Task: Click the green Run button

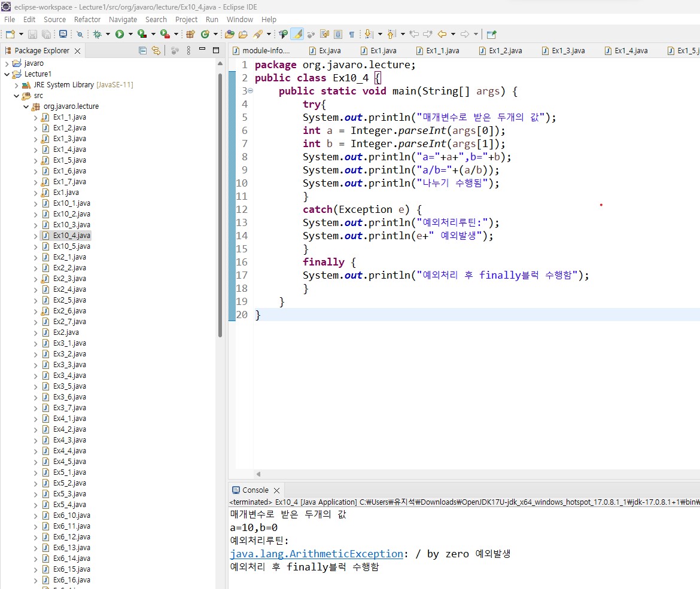Action: 120,34
